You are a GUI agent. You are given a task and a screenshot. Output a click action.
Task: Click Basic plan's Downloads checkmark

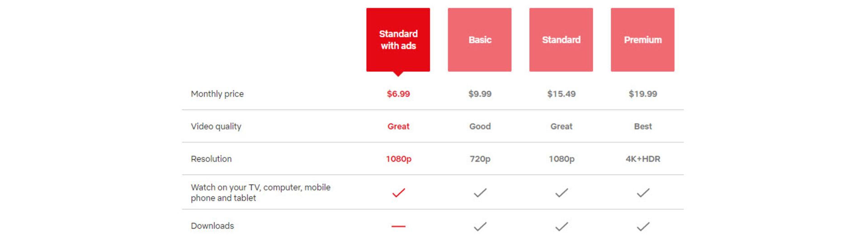tap(480, 226)
